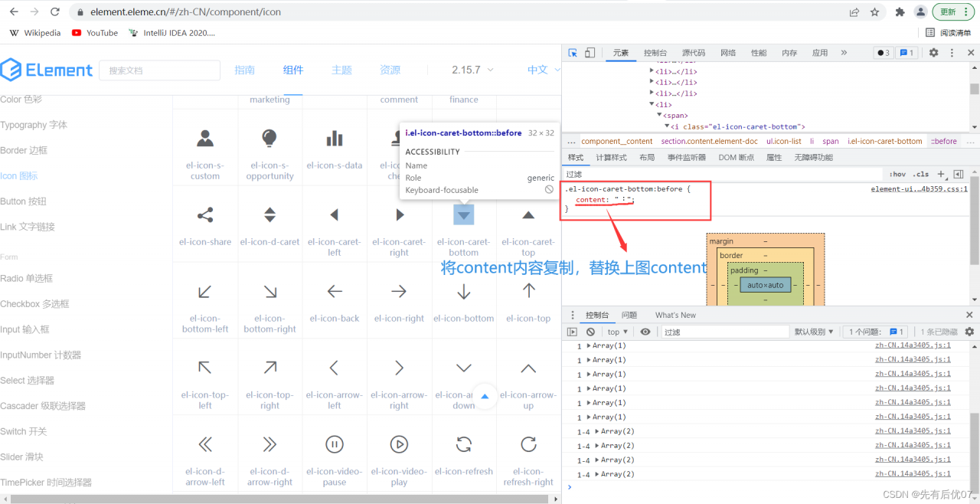Toggle the :hov element state button
The height and width of the screenshot is (504, 980).
[x=897, y=175]
